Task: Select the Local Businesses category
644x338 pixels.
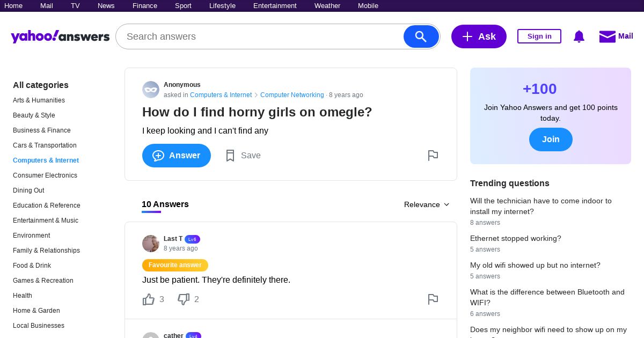Action: click(39, 326)
